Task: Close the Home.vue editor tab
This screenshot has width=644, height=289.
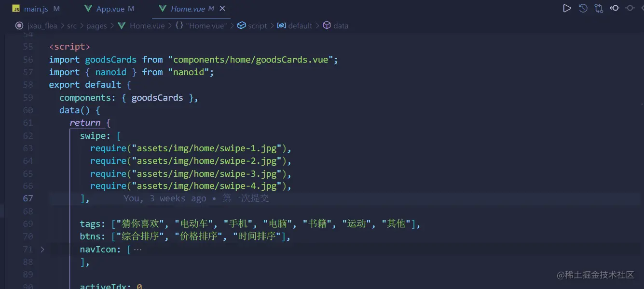Action: (x=221, y=8)
